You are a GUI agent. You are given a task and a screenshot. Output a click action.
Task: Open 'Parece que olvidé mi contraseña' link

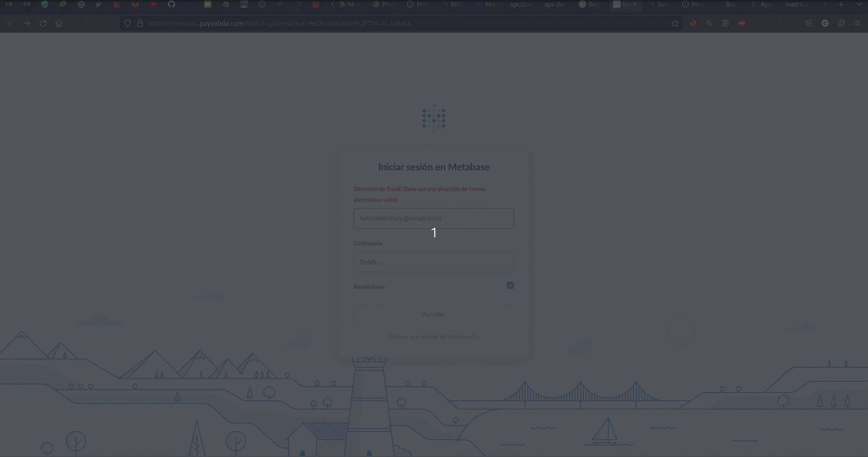434,337
